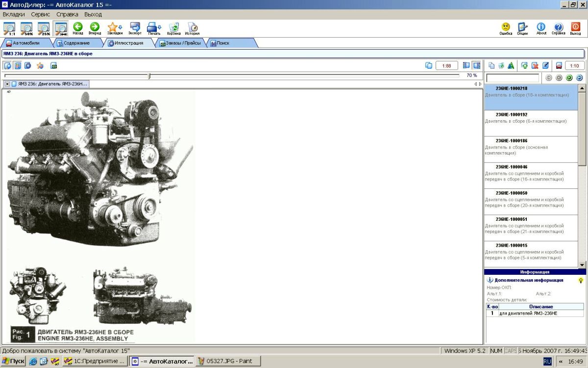Screen dimensions: 588x368
Task: Set illustration zoom to 50%
Action: [x=26, y=28]
